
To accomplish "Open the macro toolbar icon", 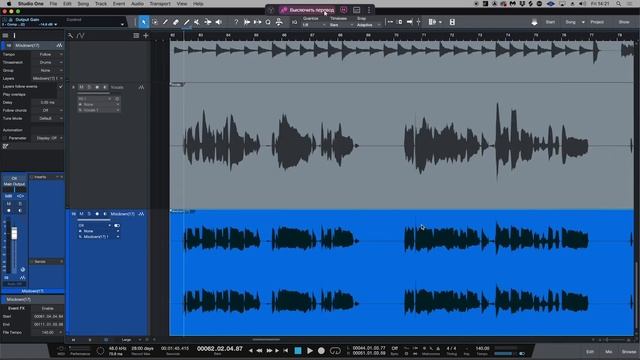I will 279,22.
